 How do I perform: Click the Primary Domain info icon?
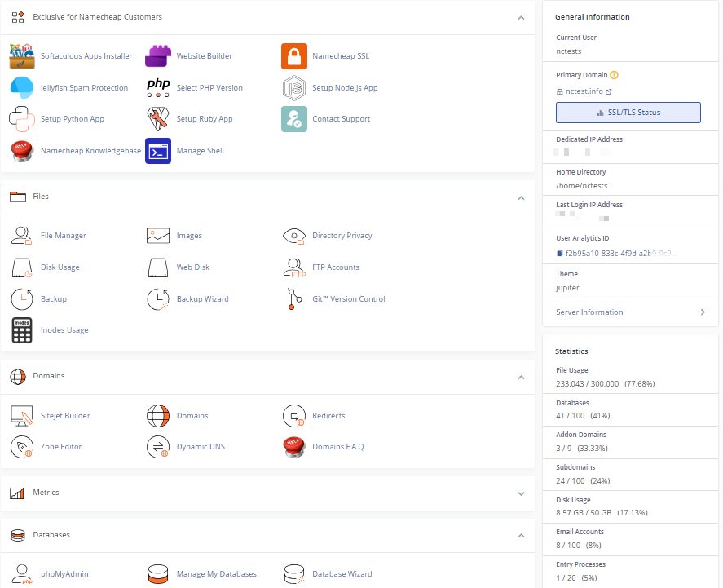614,75
